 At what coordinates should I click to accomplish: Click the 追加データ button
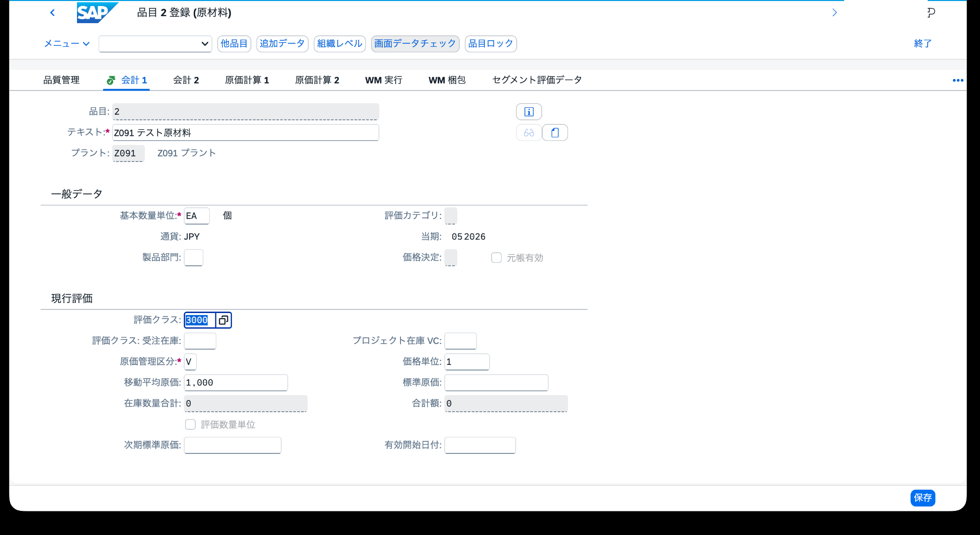282,44
